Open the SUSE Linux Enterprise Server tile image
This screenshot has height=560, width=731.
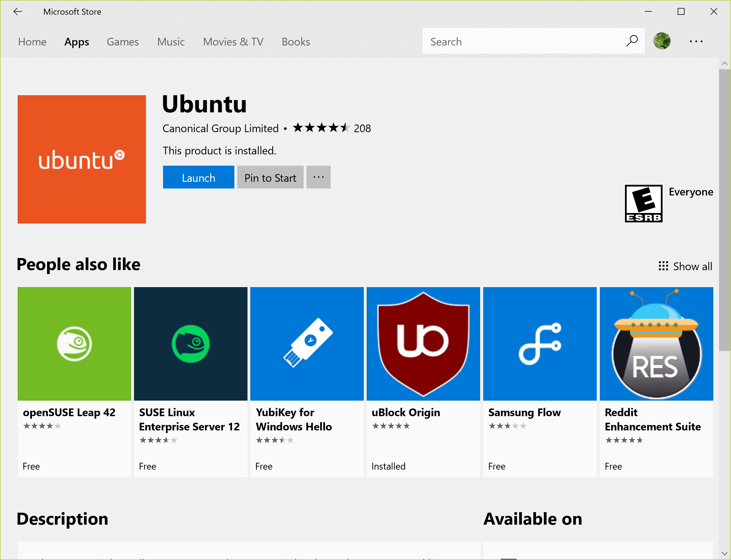tap(191, 344)
